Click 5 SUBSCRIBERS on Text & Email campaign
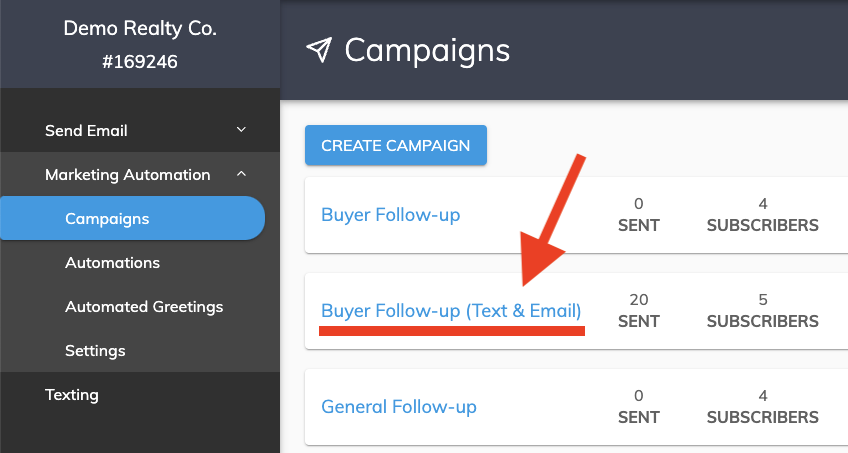 pos(763,310)
